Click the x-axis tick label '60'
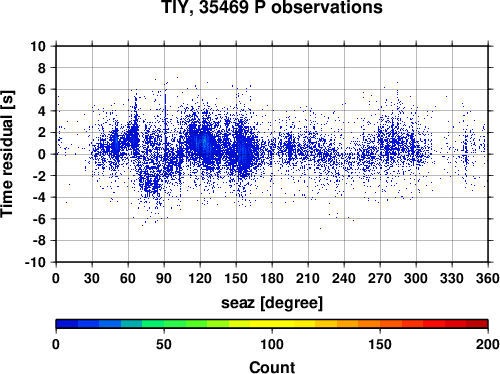 pyautogui.click(x=128, y=278)
